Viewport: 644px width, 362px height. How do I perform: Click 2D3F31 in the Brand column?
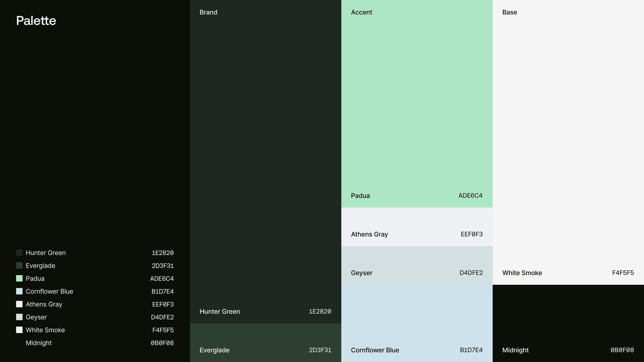point(320,350)
